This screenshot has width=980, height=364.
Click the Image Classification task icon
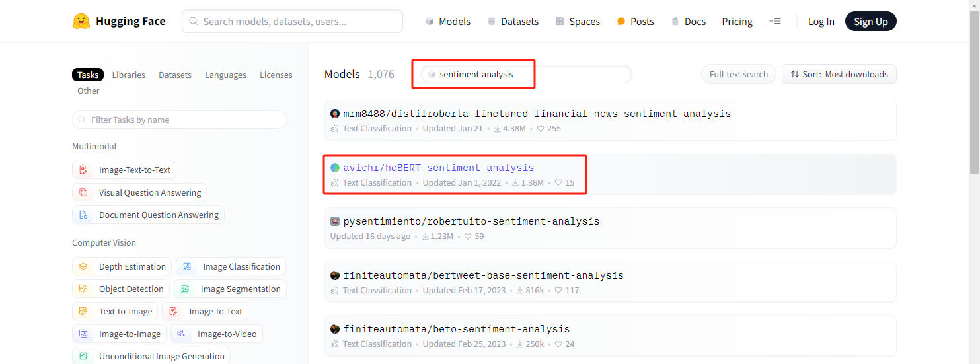(x=187, y=266)
